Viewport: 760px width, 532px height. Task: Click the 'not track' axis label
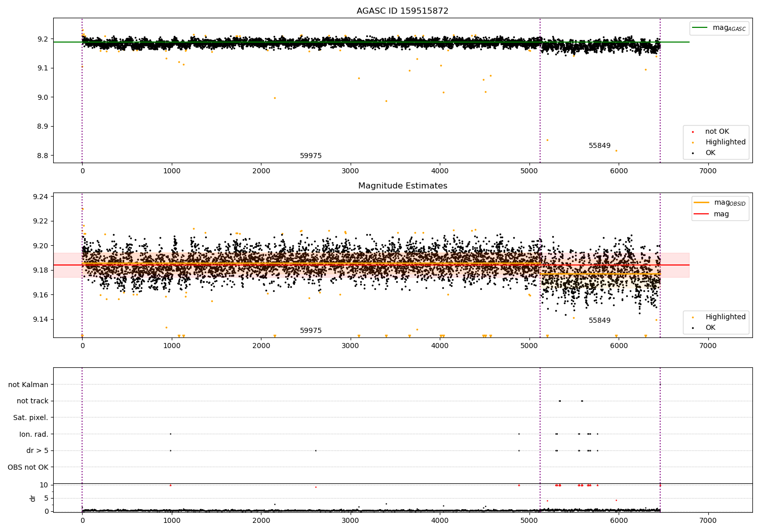pos(32,401)
